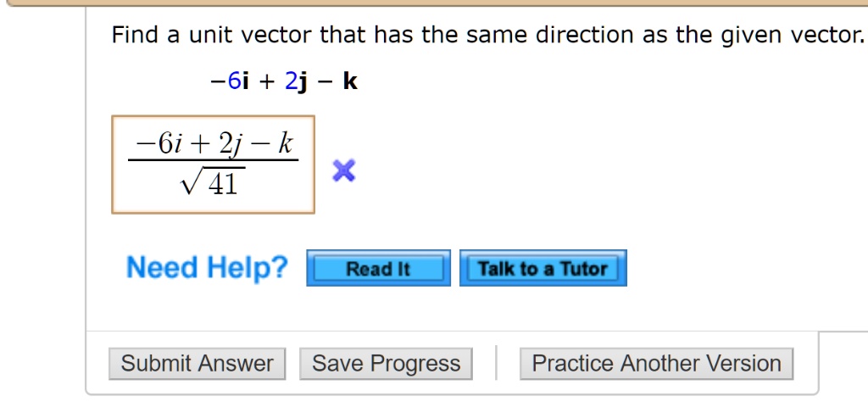Click the square root of 41 denominator
Viewport: 868px width, 402px height.
213,181
